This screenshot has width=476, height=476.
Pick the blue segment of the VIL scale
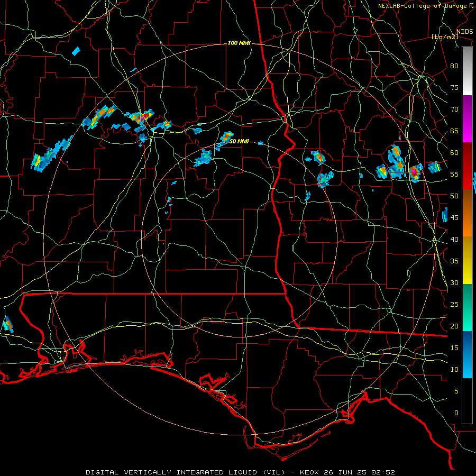pyautogui.click(x=467, y=354)
